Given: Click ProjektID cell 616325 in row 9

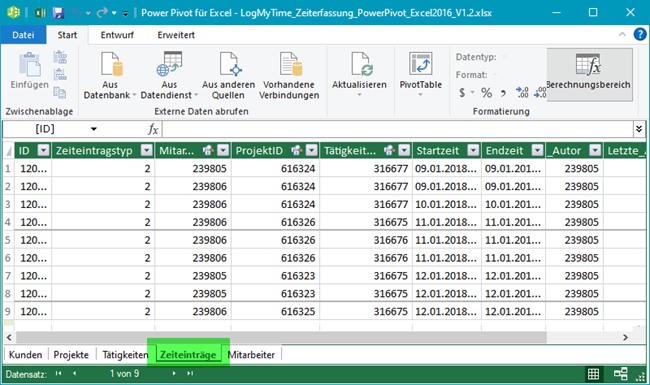Looking at the screenshot, I should tap(276, 311).
